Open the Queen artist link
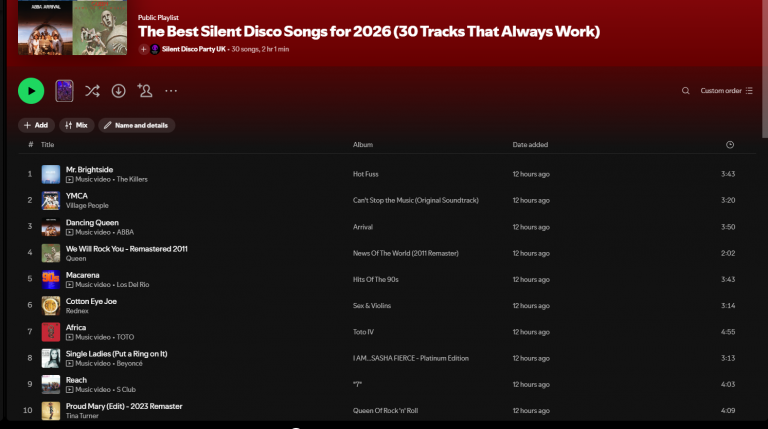 (x=76, y=259)
